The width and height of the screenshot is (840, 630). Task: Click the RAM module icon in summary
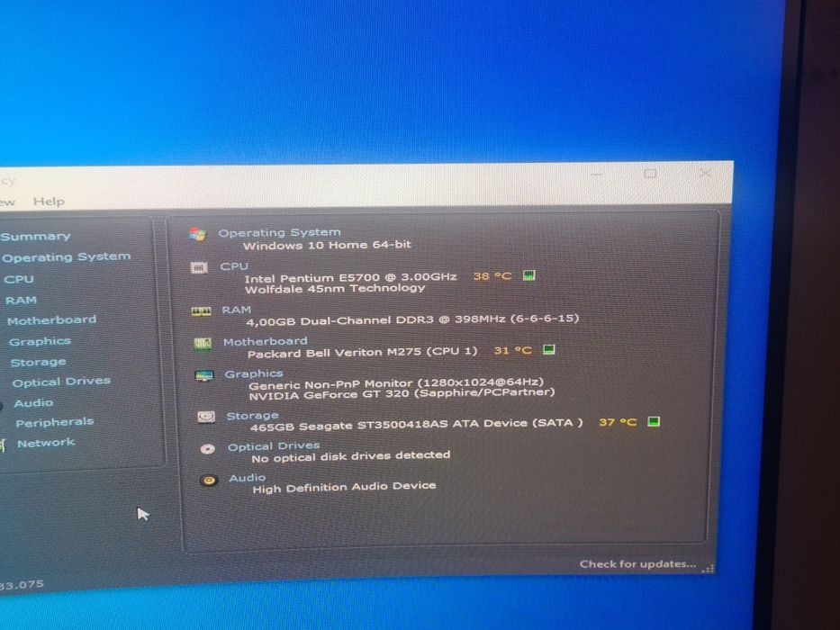coord(202,311)
